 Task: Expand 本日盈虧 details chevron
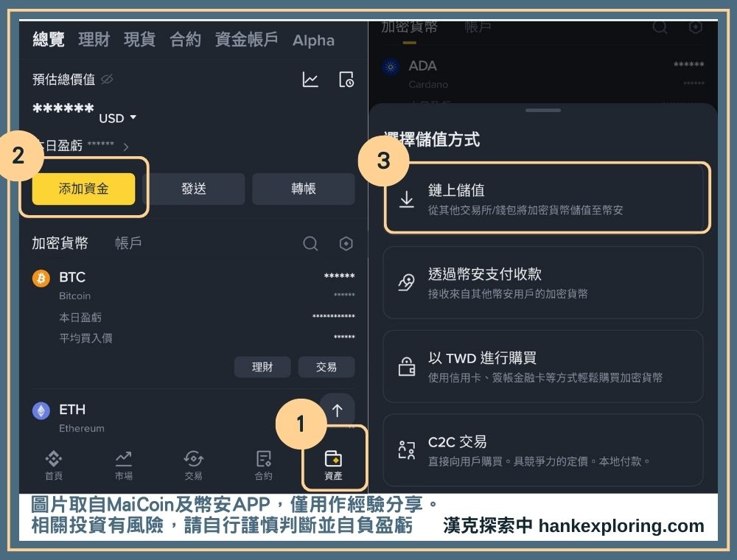(x=125, y=147)
